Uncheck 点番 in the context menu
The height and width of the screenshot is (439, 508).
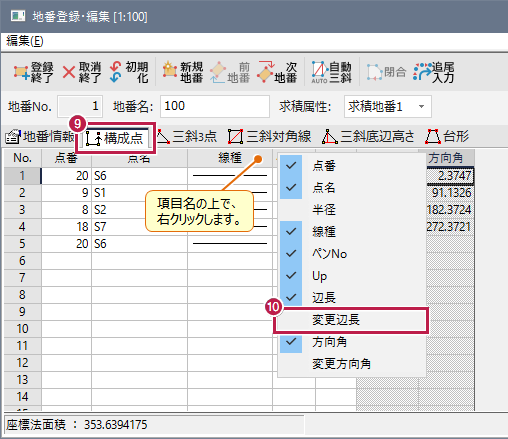[352, 166]
